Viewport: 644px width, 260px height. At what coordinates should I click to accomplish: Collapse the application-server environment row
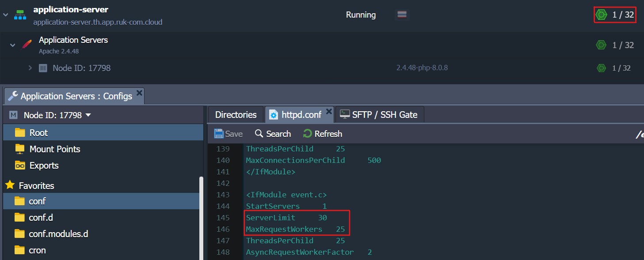5,15
